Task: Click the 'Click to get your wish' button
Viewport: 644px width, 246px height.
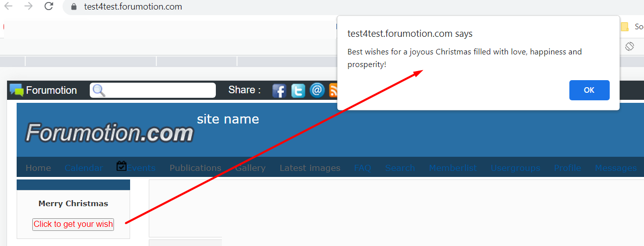Action: (x=73, y=224)
